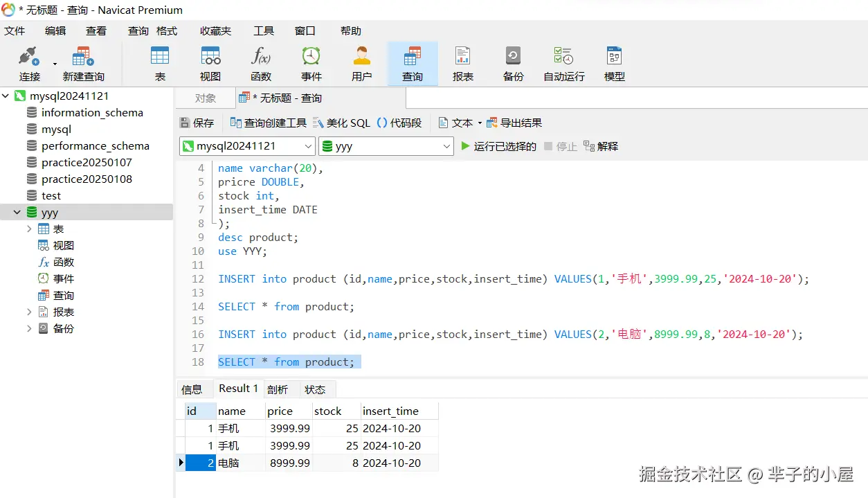Select the practice20250108 database
The height and width of the screenshot is (498, 868).
point(87,179)
